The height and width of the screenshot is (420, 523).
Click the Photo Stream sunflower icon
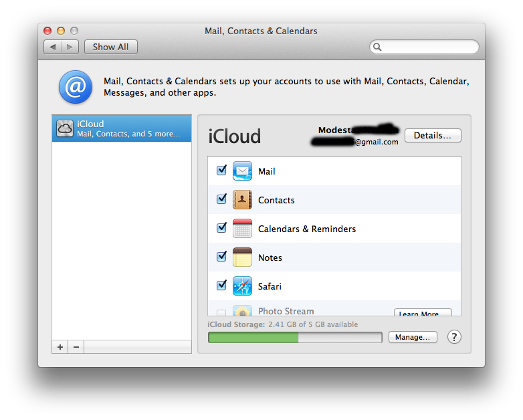[242, 310]
